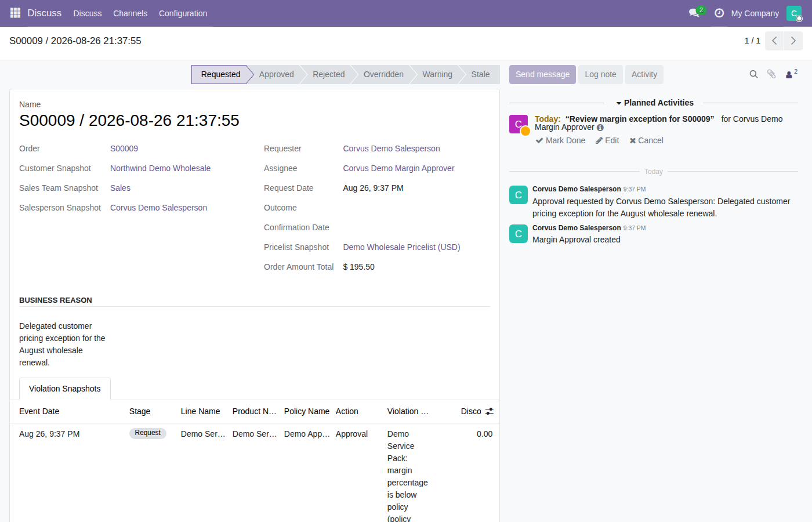Go to next record arrow
The height and width of the screenshot is (522, 812).
[793, 41]
